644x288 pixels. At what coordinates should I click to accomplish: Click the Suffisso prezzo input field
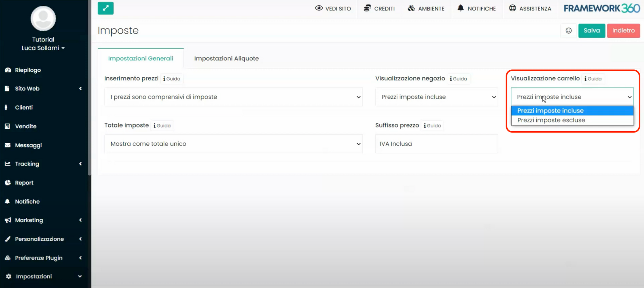pyautogui.click(x=436, y=144)
